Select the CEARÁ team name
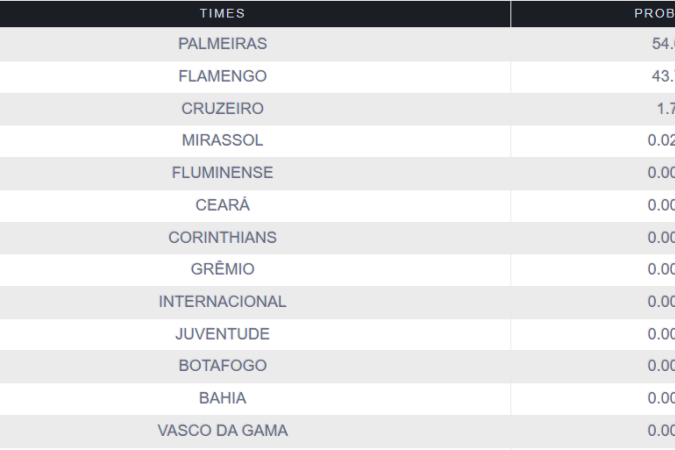Screen dimensions: 675x450 coord(222,205)
